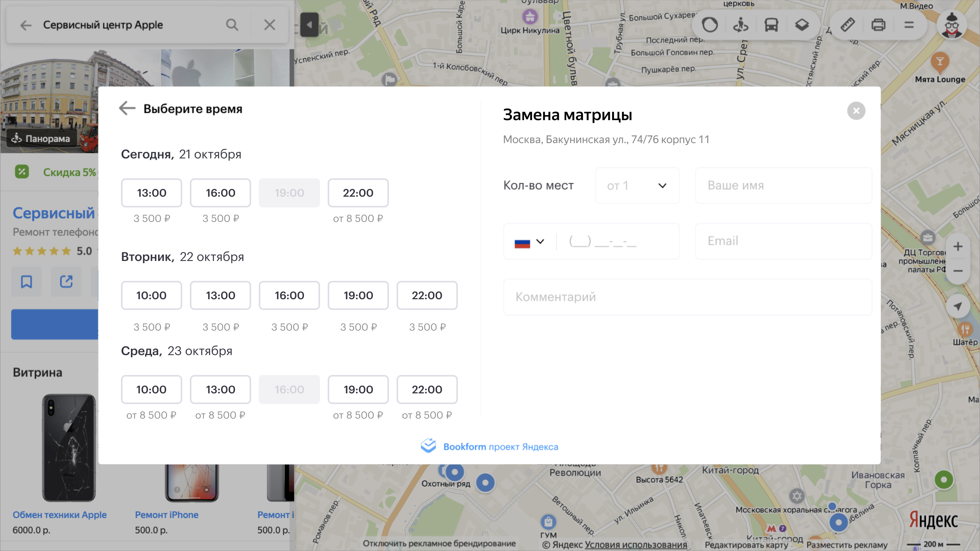The width and height of the screenshot is (980, 551).
Task: Open Ремонт iPhone showcase item
Action: click(x=167, y=515)
